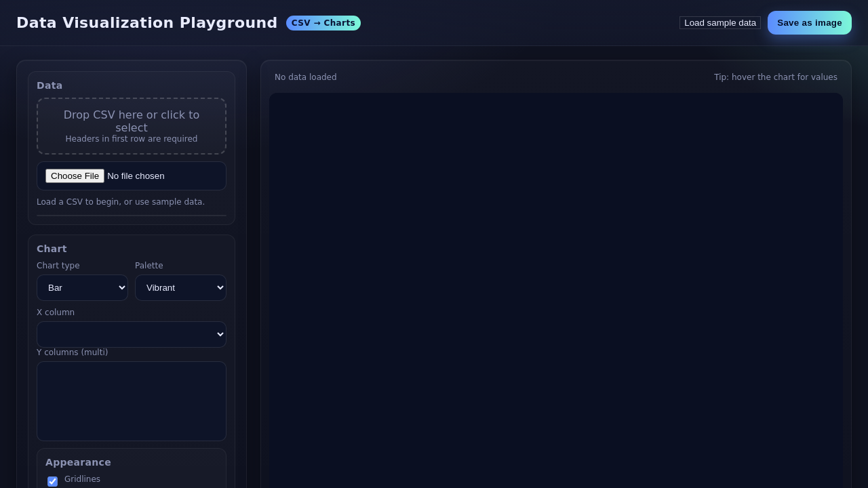Viewport: 868px width, 488px height.
Task: Click the Chart section heading
Action: tap(52, 249)
